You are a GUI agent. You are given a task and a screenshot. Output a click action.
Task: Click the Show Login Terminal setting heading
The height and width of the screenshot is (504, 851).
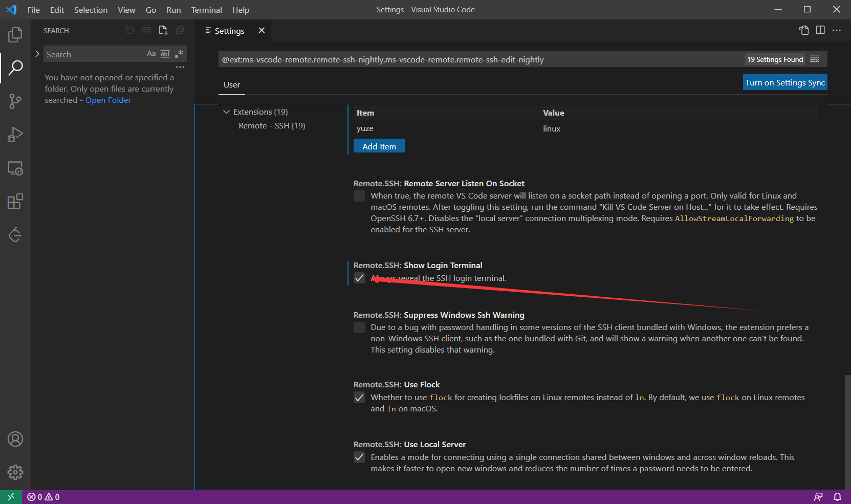tap(418, 266)
